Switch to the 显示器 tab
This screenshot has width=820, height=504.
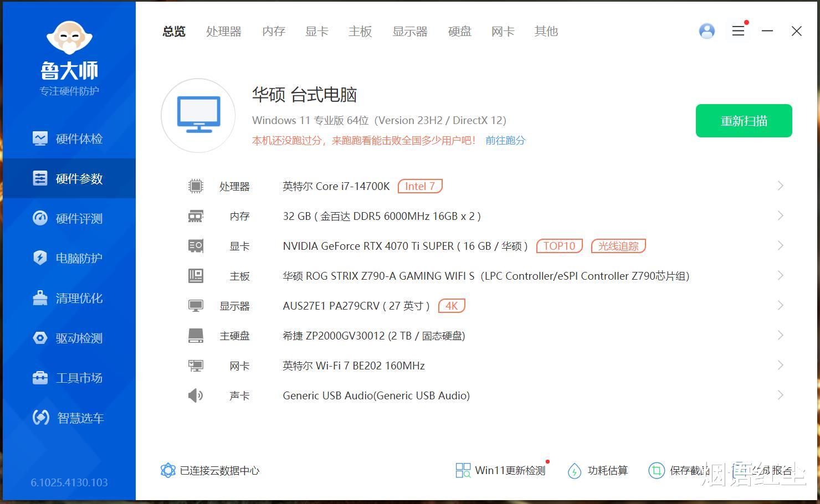[x=410, y=32]
